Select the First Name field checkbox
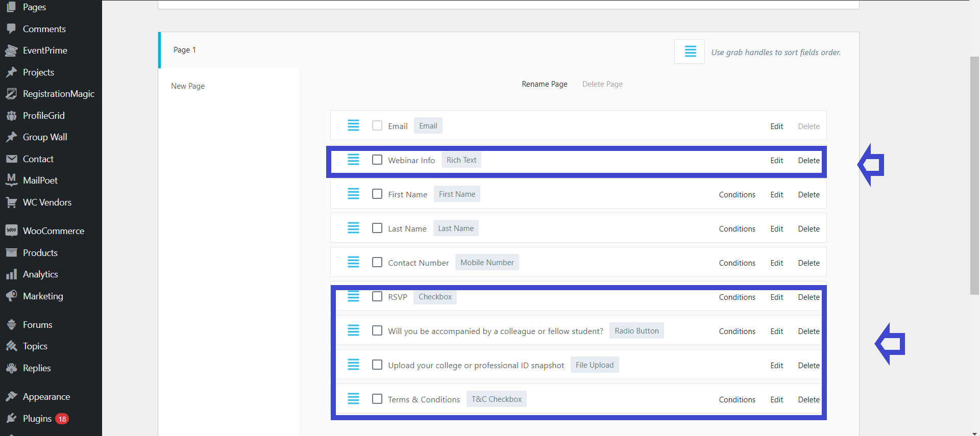 point(377,194)
